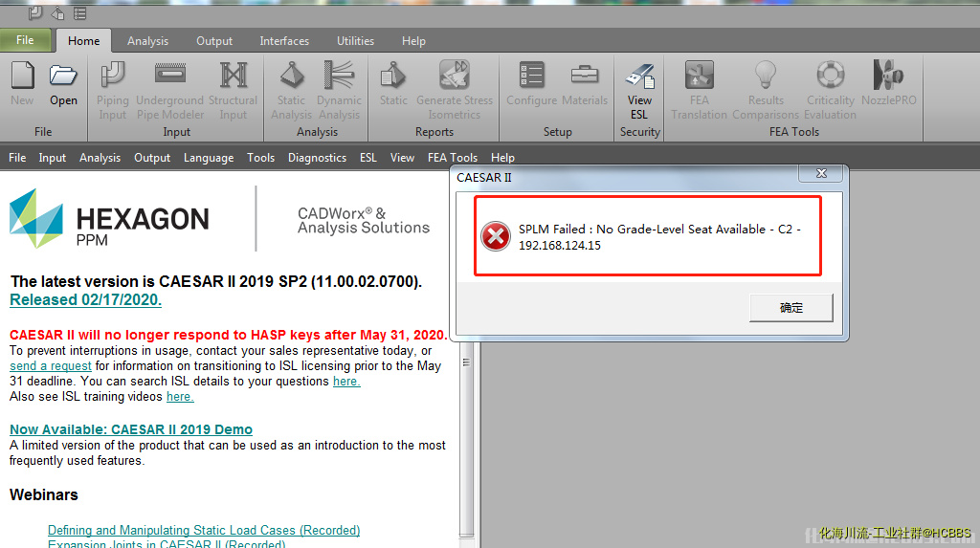Open Defining and Manipulating Static Load Cases webinar
Screen dimensions: 980x548
(x=204, y=530)
